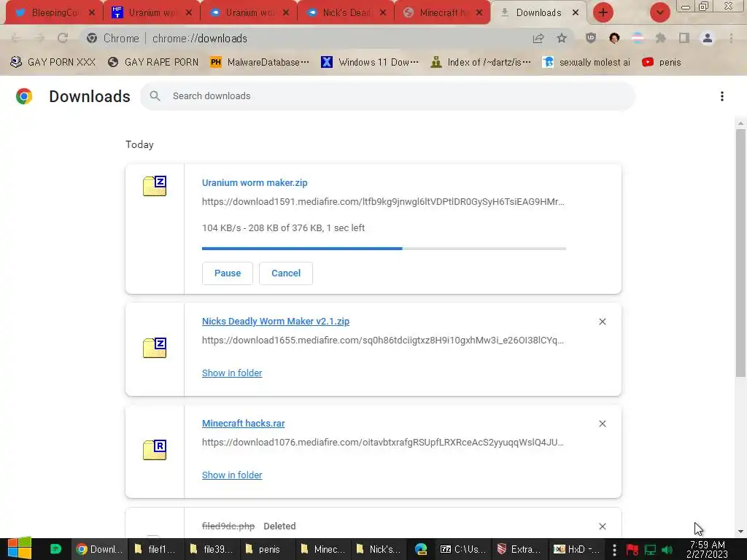Viewport: 747px width, 560px height.
Task: Open the 7-Zip C:\Us... taskbar window
Action: [462, 549]
